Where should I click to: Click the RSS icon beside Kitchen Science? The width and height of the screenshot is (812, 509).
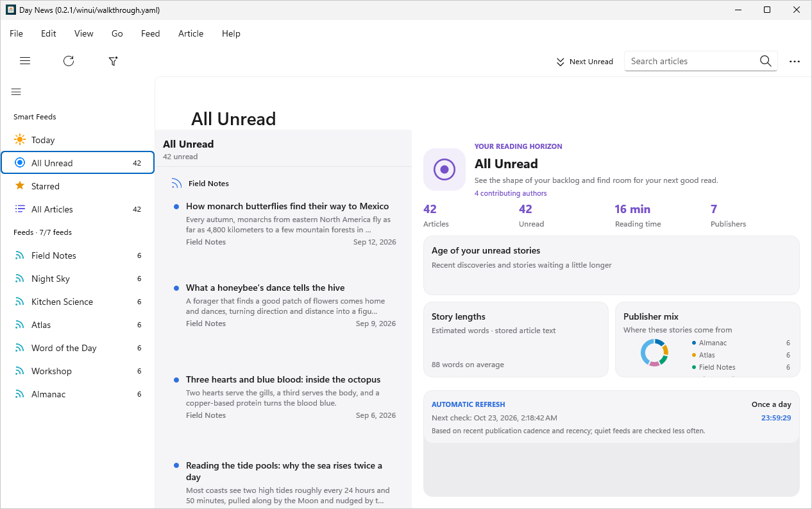20,302
